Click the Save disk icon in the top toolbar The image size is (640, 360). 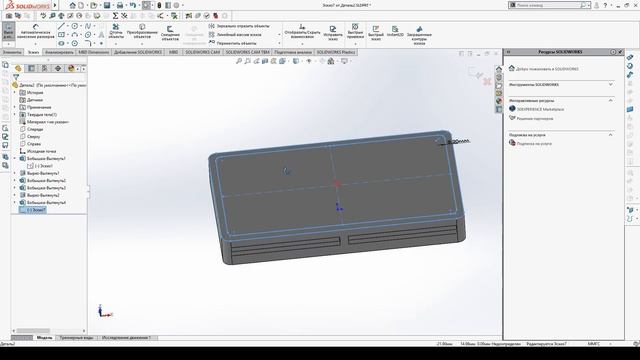107,5
